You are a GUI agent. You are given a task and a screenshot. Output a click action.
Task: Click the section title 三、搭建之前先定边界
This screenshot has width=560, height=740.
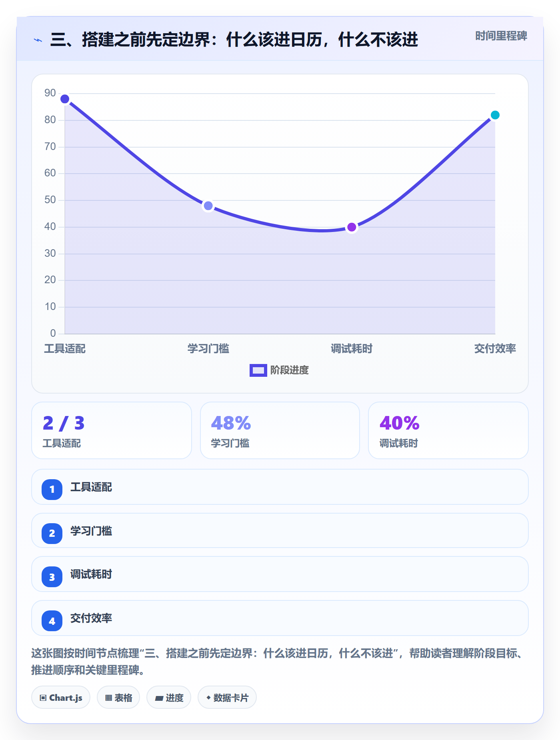point(234,40)
